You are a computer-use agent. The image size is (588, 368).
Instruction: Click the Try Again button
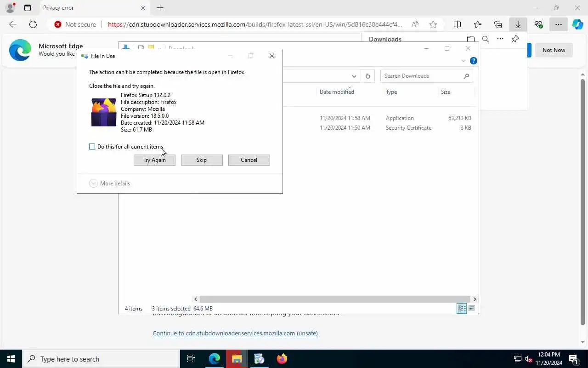click(154, 160)
